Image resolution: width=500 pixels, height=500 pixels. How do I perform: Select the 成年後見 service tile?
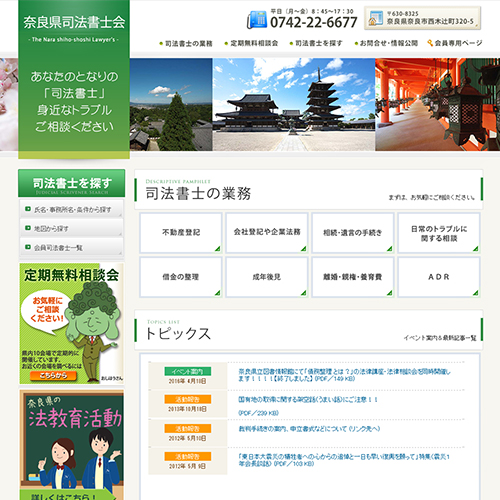[x=267, y=277]
